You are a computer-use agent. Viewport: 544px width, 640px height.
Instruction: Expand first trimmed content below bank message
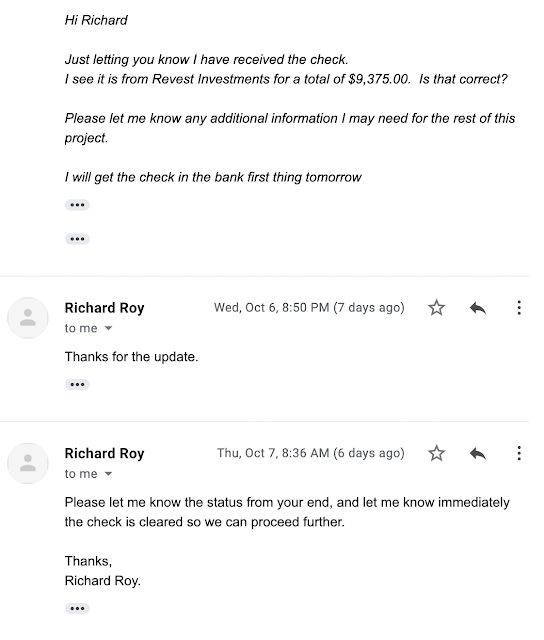coord(77,205)
